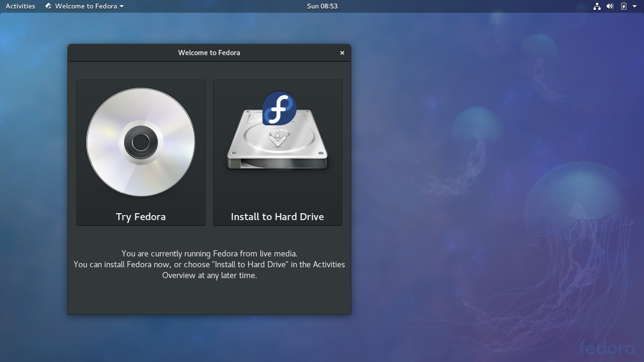
Task: Click the Sun 08:53 clock
Action: point(322,6)
